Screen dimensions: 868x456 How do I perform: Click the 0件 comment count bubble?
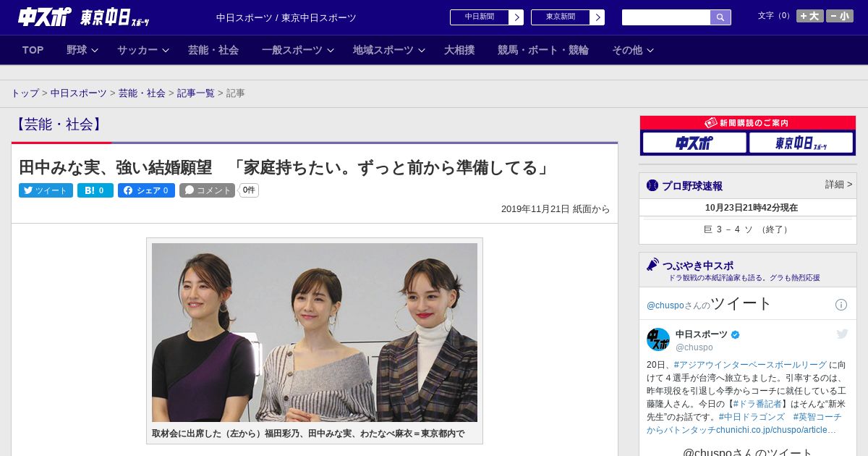(249, 190)
